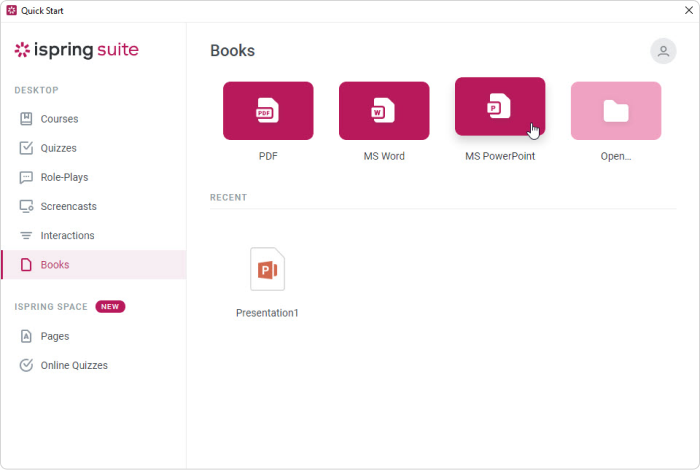Click the MS PowerPoint label text
Viewport: 700px width, 470px height.
(500, 156)
